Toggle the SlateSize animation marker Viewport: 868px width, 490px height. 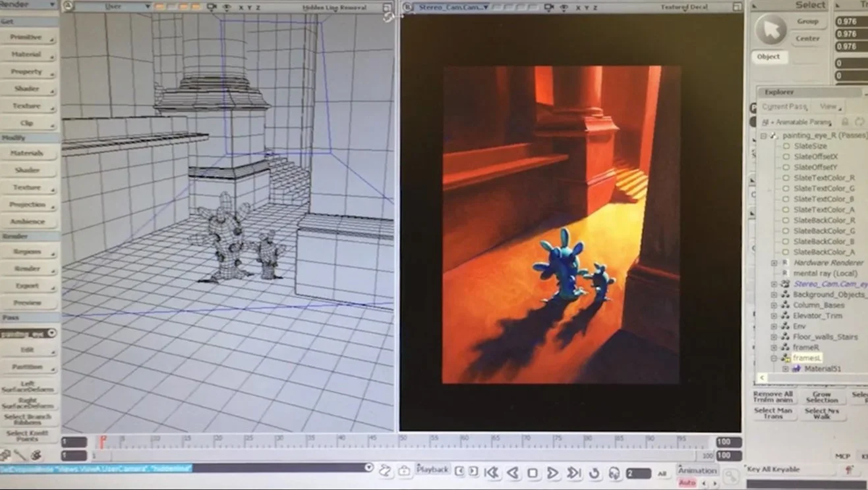(786, 146)
